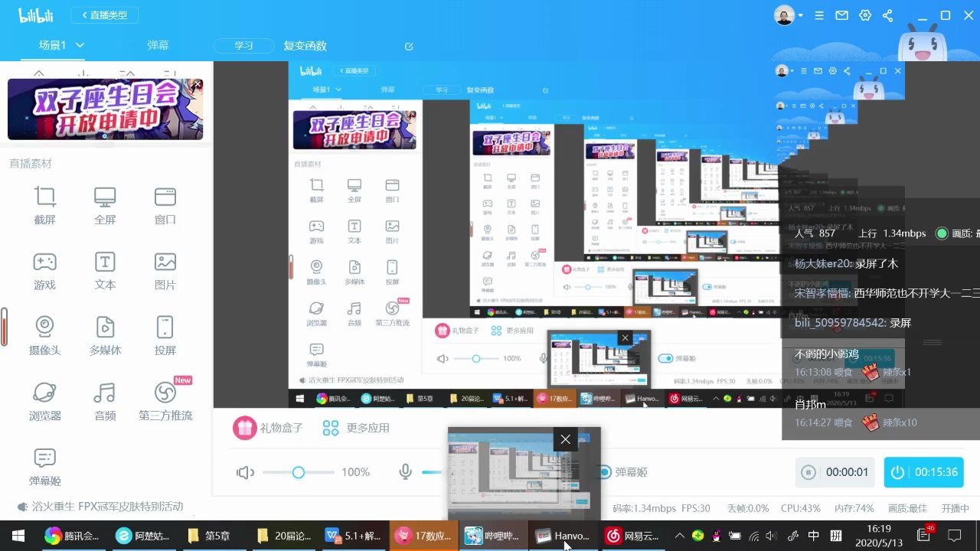The height and width of the screenshot is (551, 980).
Task: Click the 内存:74% status entry
Action: (x=854, y=508)
